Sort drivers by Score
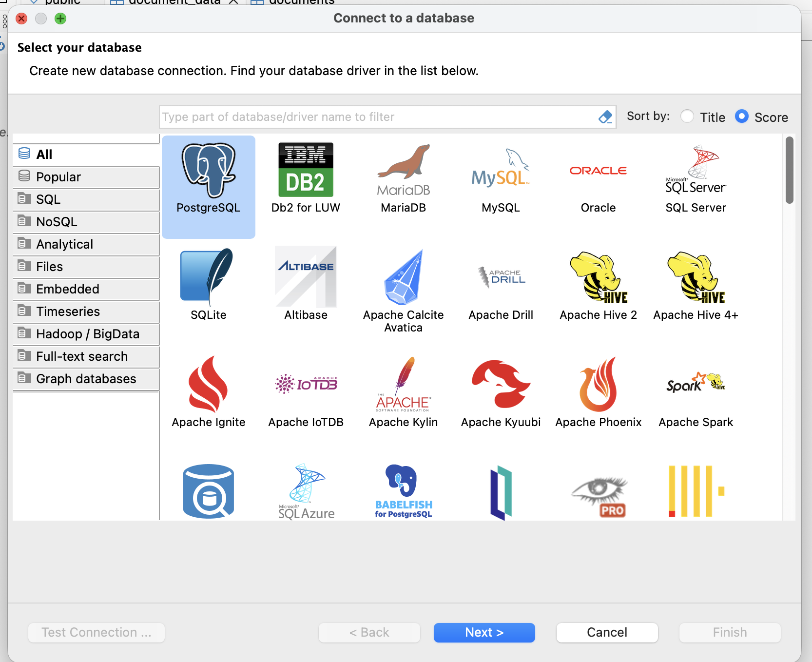Viewport: 812px width, 662px height. pos(741,117)
